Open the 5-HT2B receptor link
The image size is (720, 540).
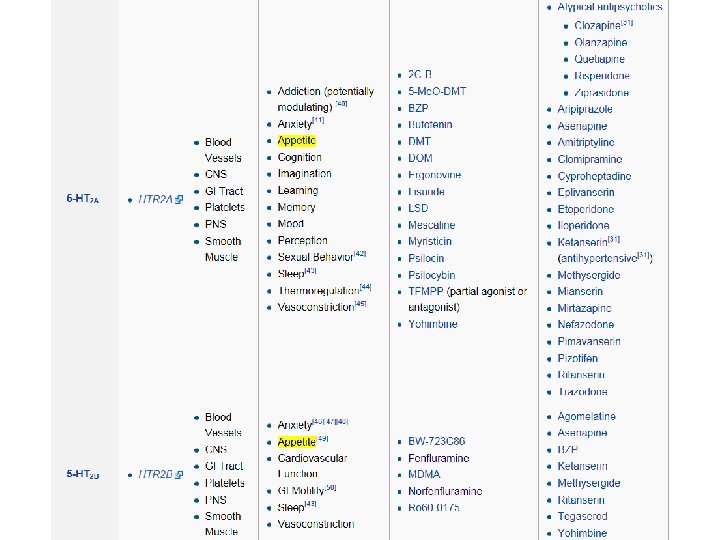(83, 474)
